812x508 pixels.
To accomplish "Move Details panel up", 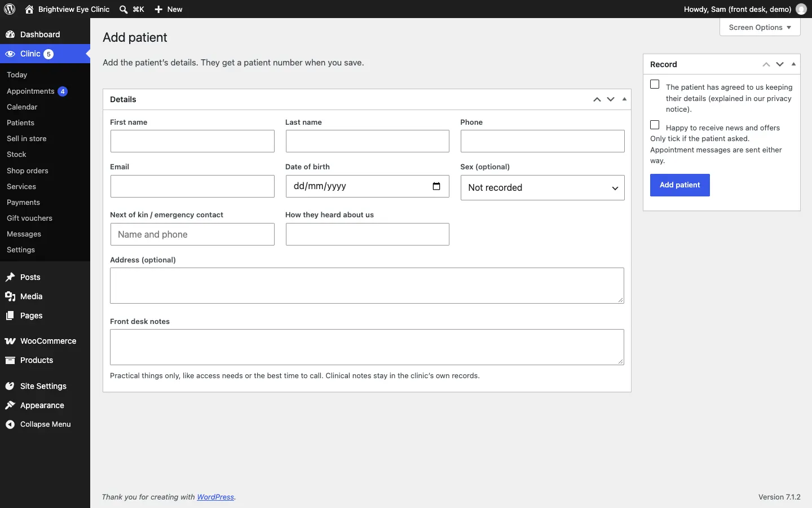I will coord(597,99).
